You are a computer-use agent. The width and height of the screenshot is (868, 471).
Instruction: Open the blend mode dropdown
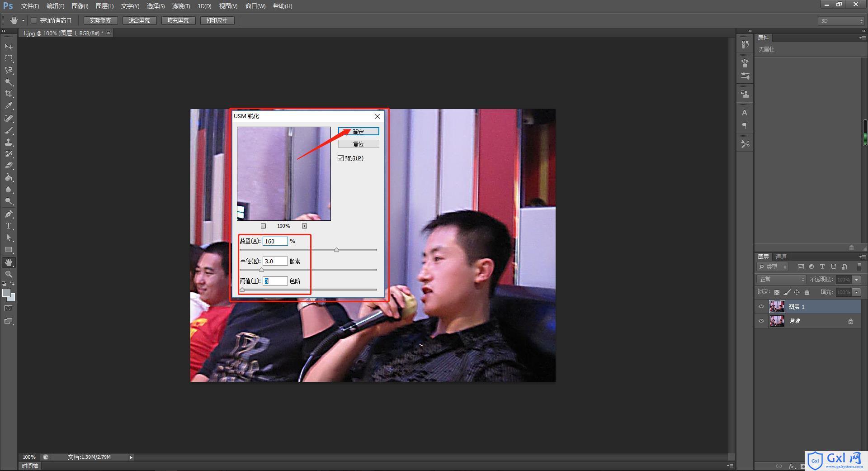pyautogui.click(x=781, y=280)
